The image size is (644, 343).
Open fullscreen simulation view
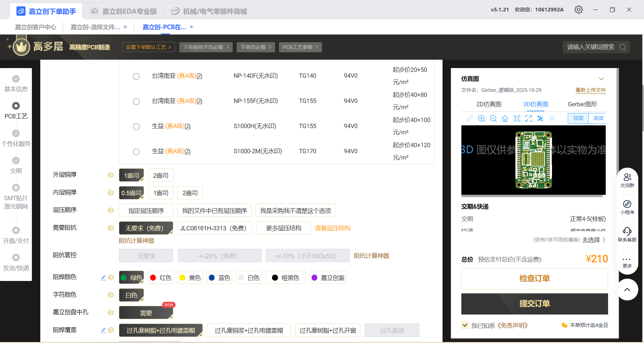528,118
